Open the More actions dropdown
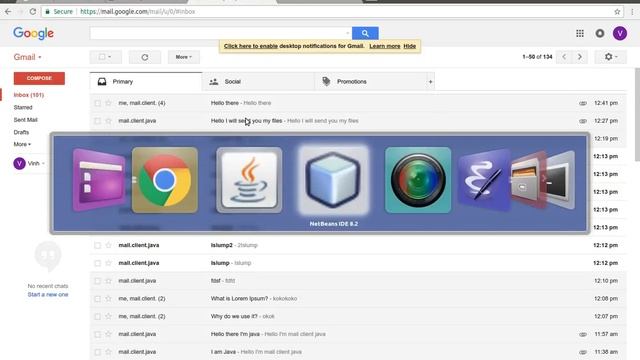This screenshot has width=640, height=360. (184, 57)
